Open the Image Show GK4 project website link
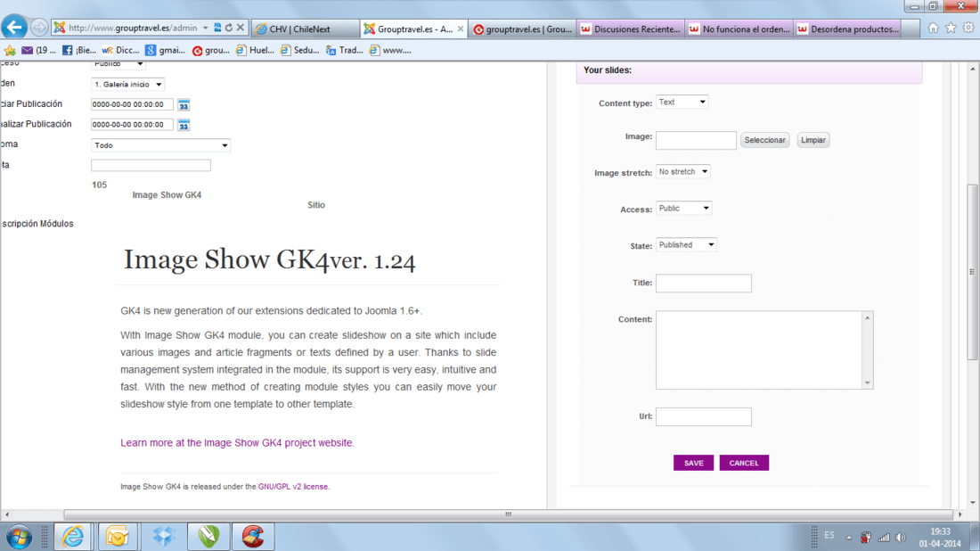 click(x=238, y=443)
